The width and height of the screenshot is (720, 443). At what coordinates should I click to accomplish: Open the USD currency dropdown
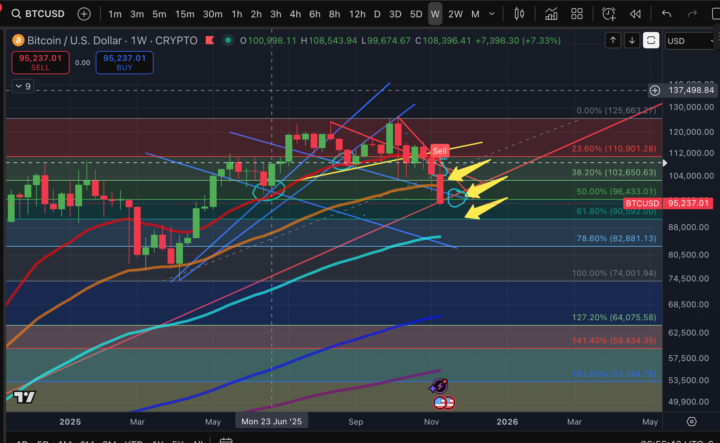point(691,41)
